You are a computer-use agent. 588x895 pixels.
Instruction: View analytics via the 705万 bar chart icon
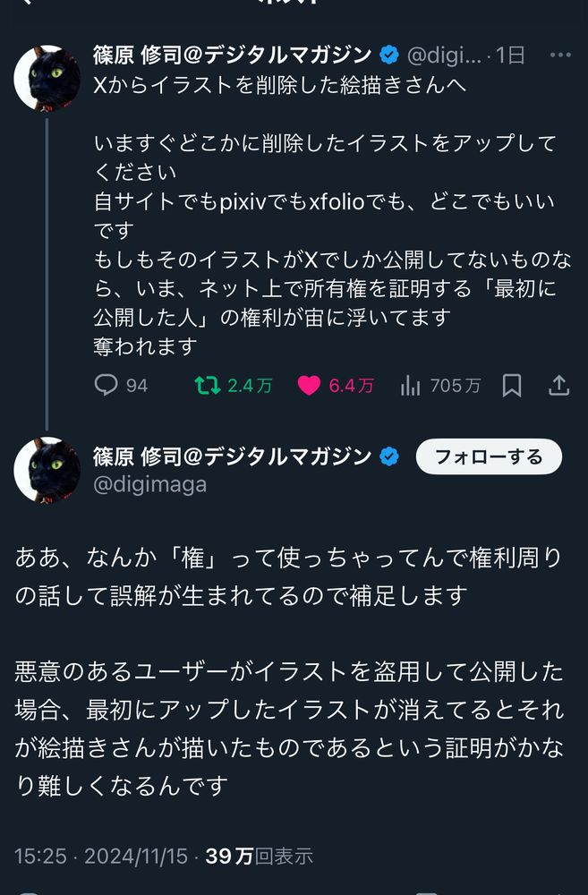tap(411, 386)
